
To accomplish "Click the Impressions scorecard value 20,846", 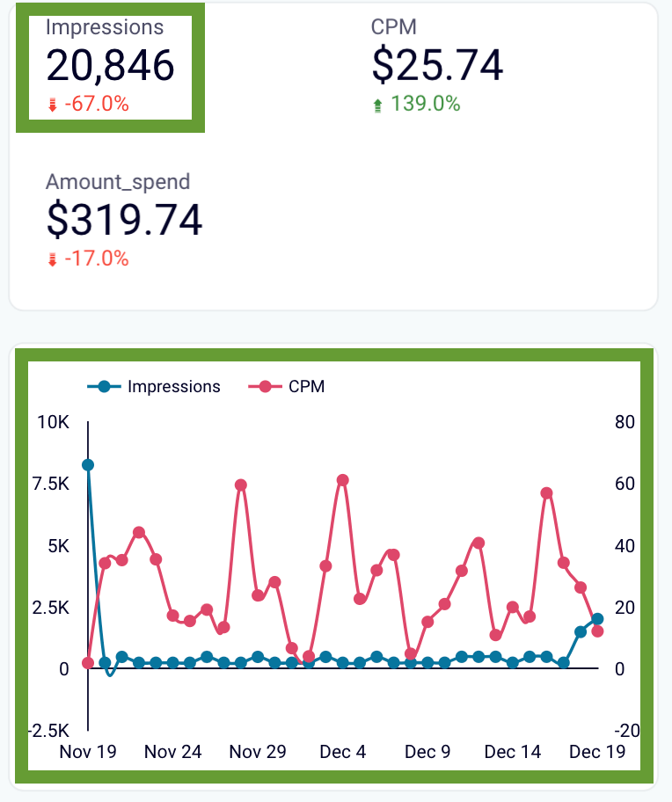I will 110,65.
